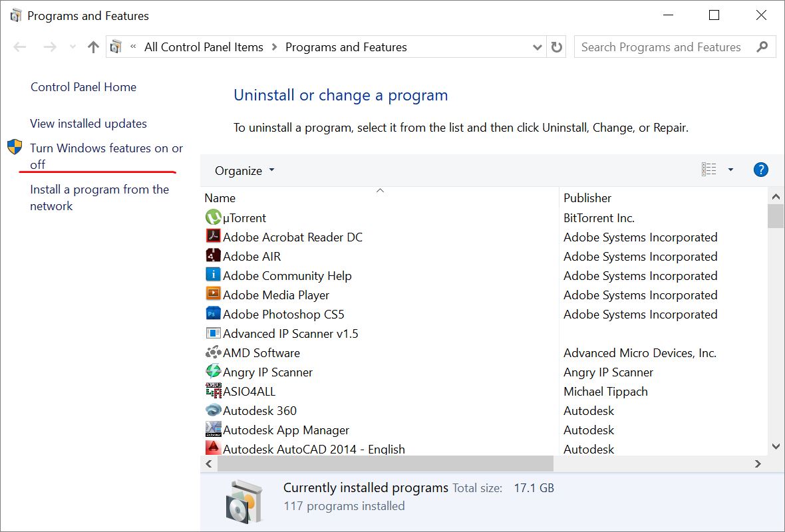785x532 pixels.
Task: Click inside Search Programs and Features field
Action: point(661,47)
